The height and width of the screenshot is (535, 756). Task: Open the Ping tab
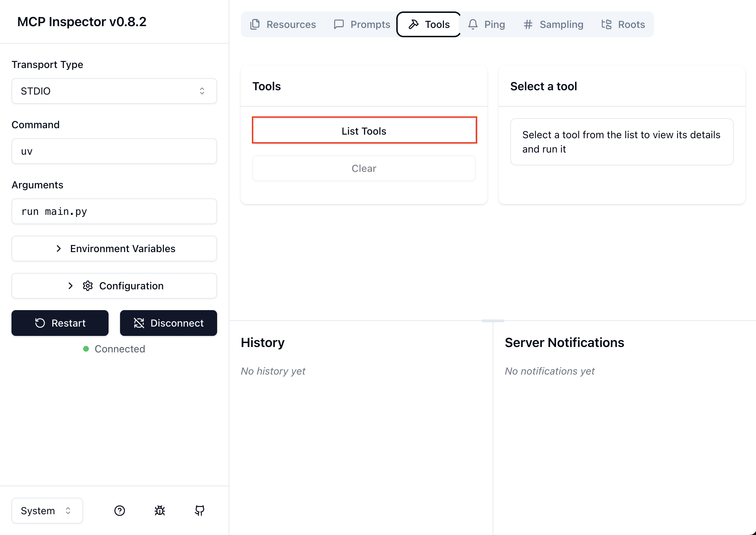(x=487, y=24)
